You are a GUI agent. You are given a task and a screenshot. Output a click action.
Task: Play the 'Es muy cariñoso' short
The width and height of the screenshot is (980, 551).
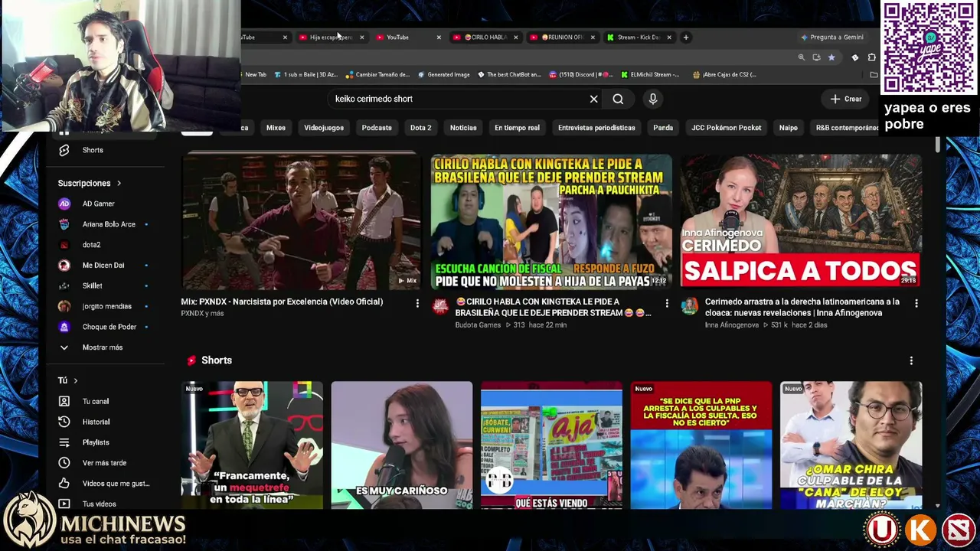tap(402, 445)
